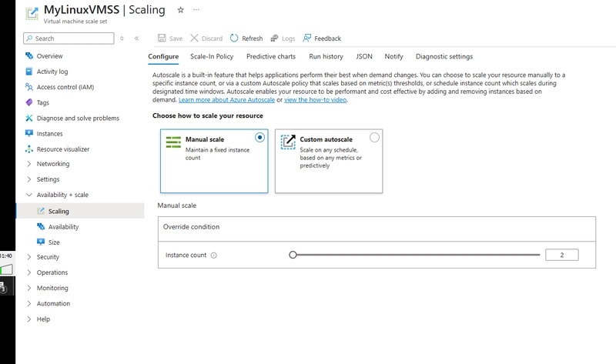The height and width of the screenshot is (364, 616).
Task: Expand the Settings section
Action: 29,179
